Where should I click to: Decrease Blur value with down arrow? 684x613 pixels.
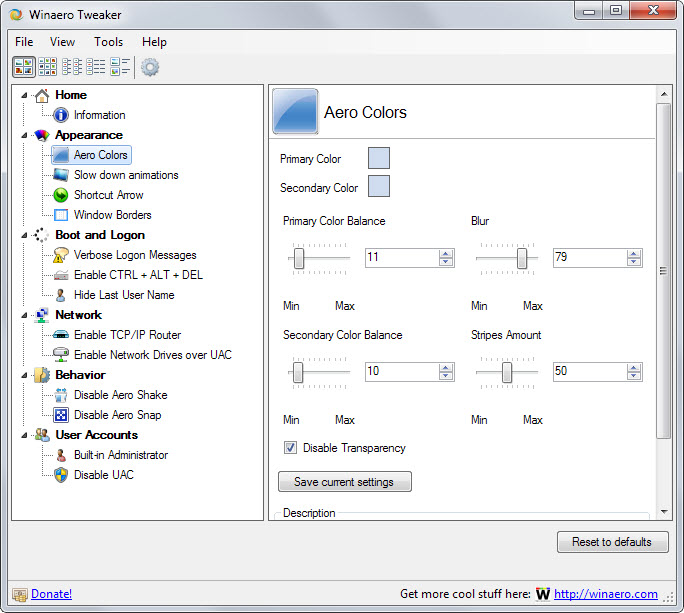[x=634, y=262]
